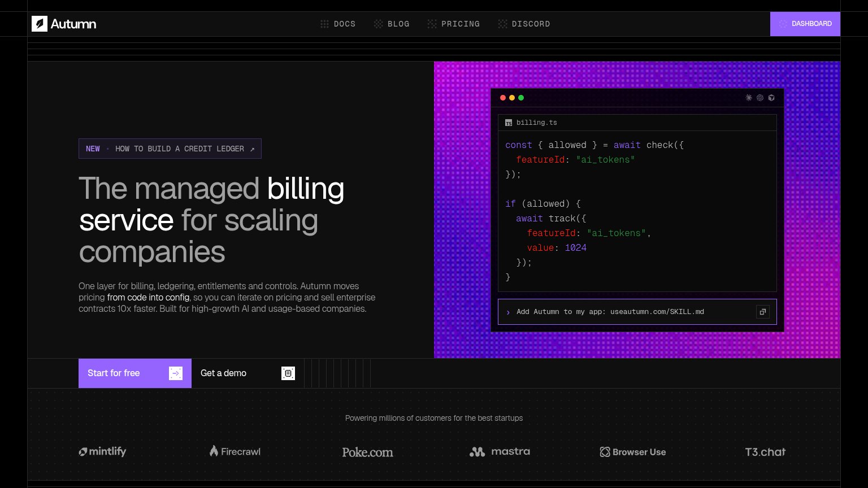Image resolution: width=868 pixels, height=488 pixels.
Task: Open the Pricing navigation item
Action: [x=454, y=24]
